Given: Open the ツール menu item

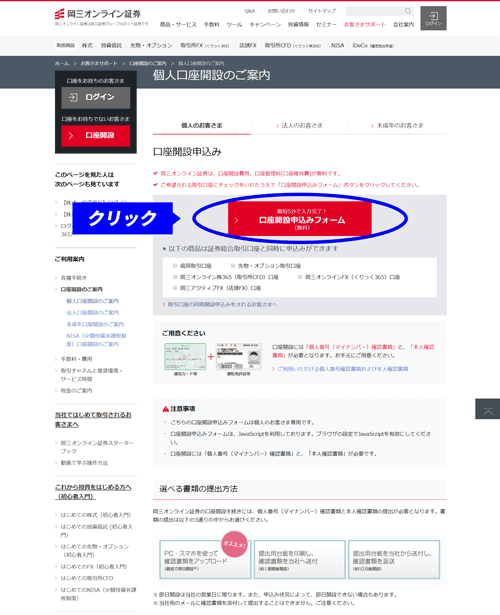Looking at the screenshot, I should click(x=234, y=24).
